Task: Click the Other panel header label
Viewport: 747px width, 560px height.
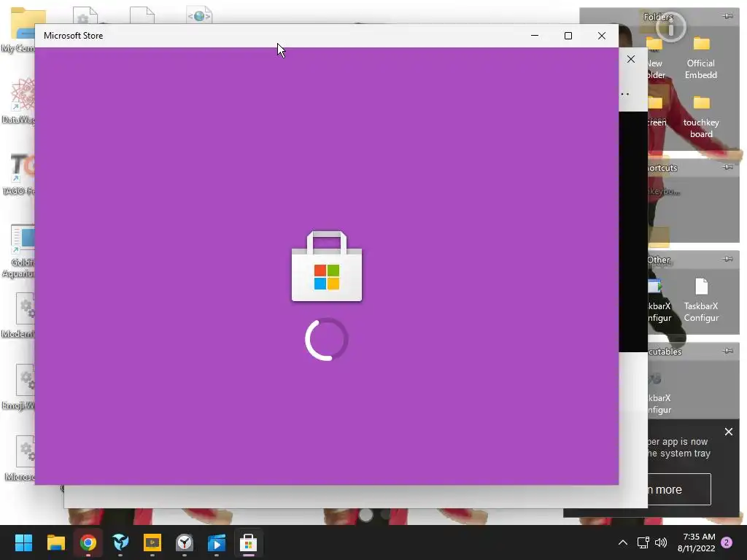Action: (659, 260)
